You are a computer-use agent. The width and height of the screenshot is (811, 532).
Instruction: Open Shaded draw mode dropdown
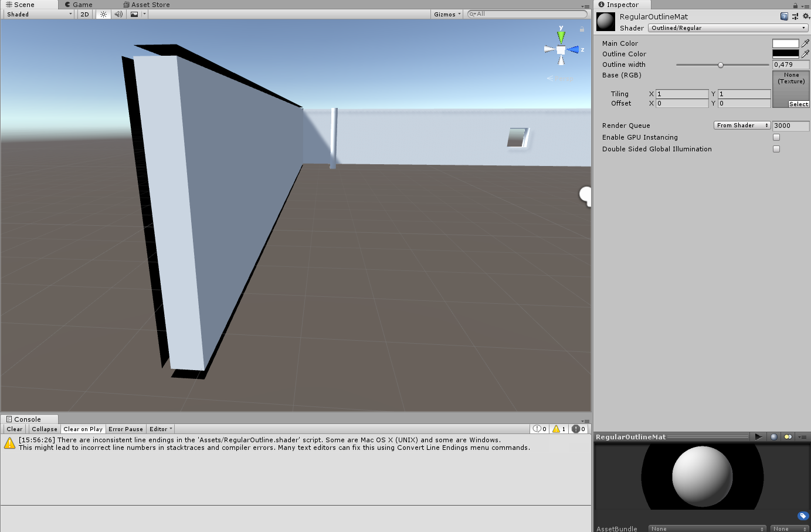point(39,14)
